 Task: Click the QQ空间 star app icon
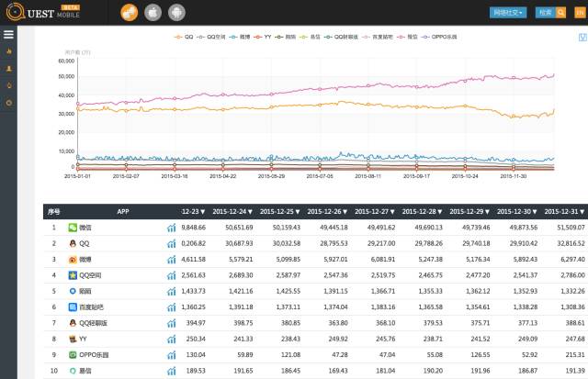tap(73, 275)
